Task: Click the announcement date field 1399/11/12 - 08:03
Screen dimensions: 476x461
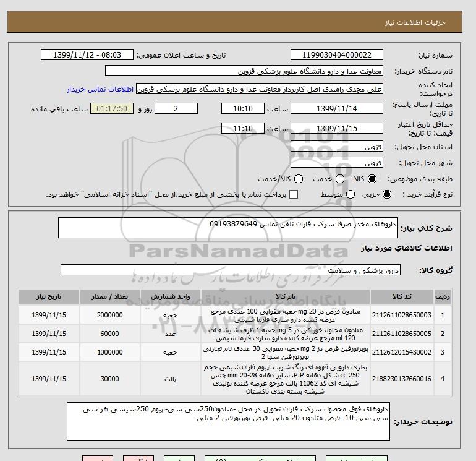Action: [87, 54]
